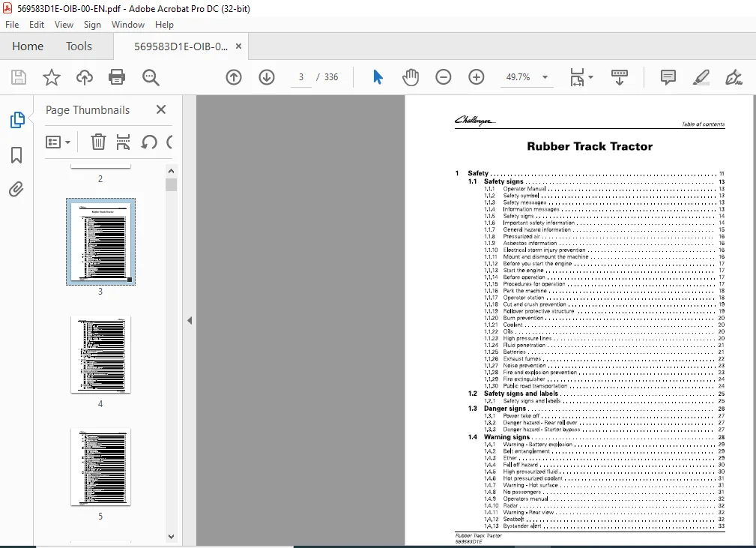Click the thumbnails panel scrollbar thumb
This screenshot has height=548, width=756.
click(x=171, y=184)
